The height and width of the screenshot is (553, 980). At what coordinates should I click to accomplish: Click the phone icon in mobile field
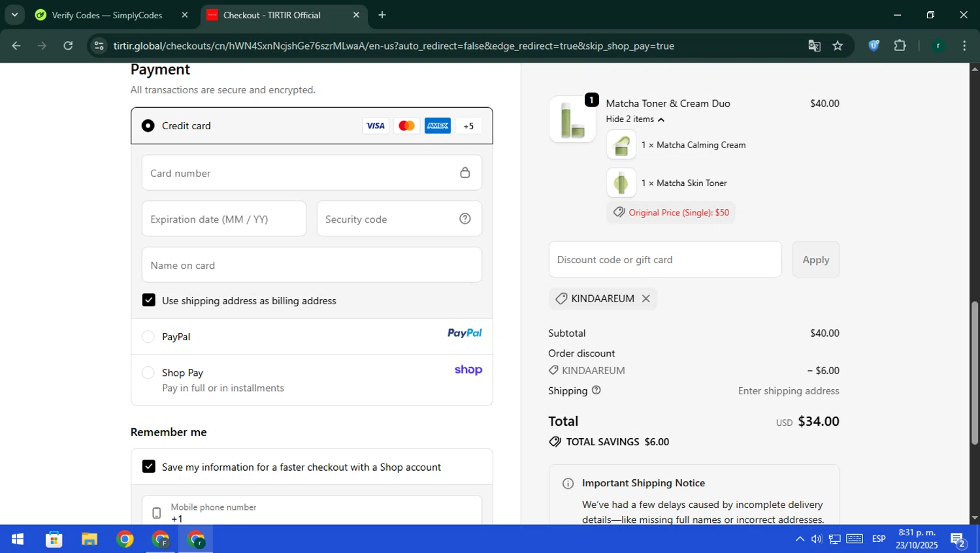tap(157, 513)
